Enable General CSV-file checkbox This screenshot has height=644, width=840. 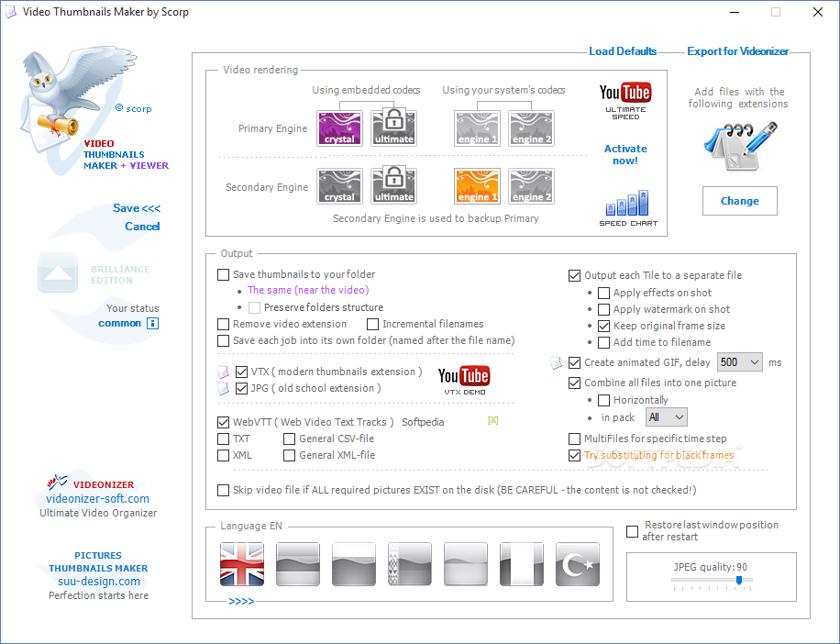coord(289,439)
